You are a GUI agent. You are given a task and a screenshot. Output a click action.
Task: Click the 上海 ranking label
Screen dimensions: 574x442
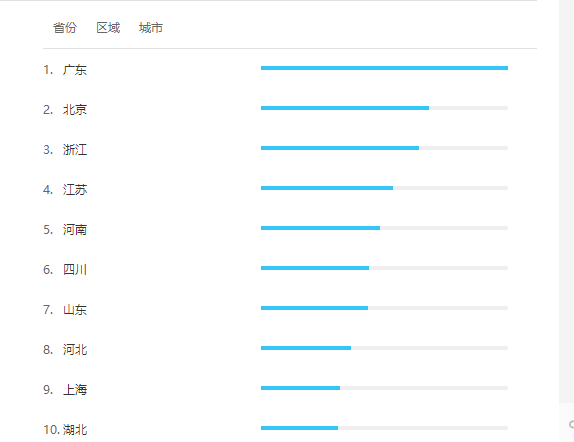[75, 389]
